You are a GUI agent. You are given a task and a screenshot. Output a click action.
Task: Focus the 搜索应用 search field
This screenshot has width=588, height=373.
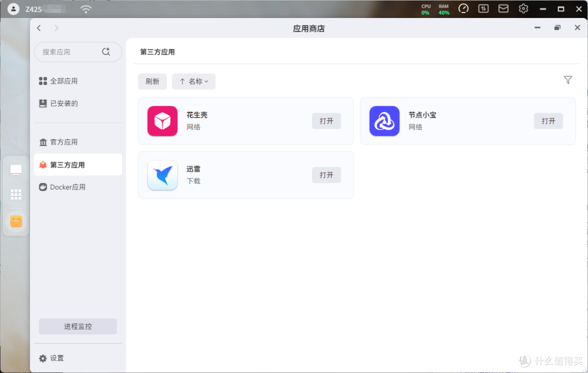78,52
